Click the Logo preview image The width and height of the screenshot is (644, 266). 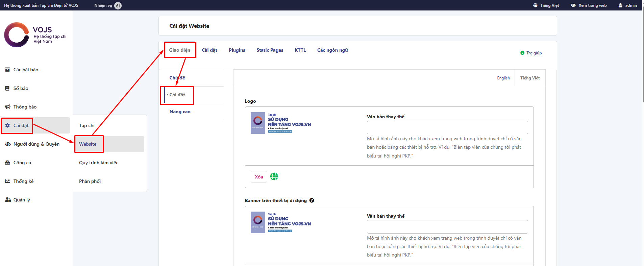pyautogui.click(x=281, y=123)
